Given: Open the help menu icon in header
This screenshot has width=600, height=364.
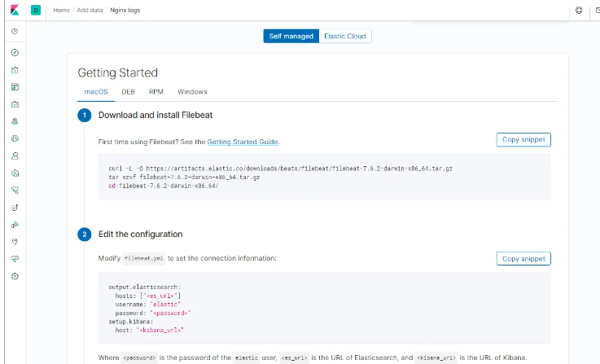Looking at the screenshot, I should coord(579,10).
